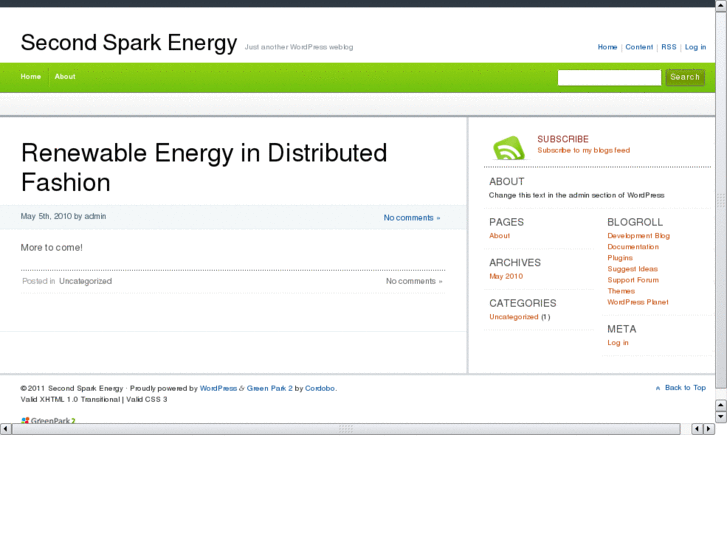The image size is (727, 545).
Task: Click the Back to Top arrow link
Action: pyautogui.click(x=680, y=388)
